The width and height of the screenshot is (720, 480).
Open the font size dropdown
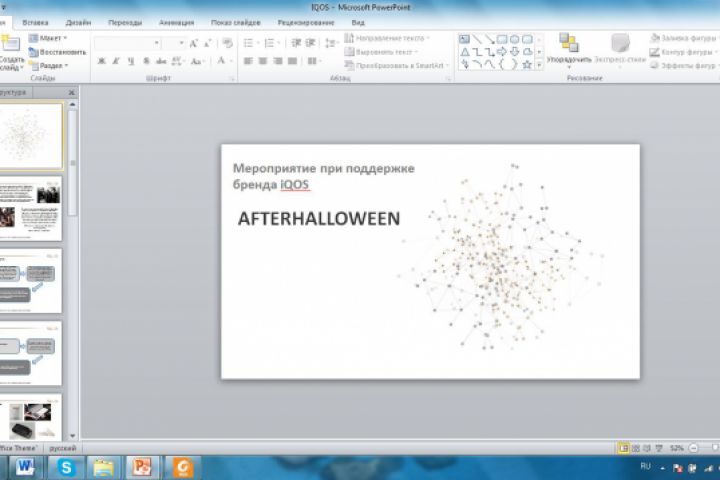[182, 43]
